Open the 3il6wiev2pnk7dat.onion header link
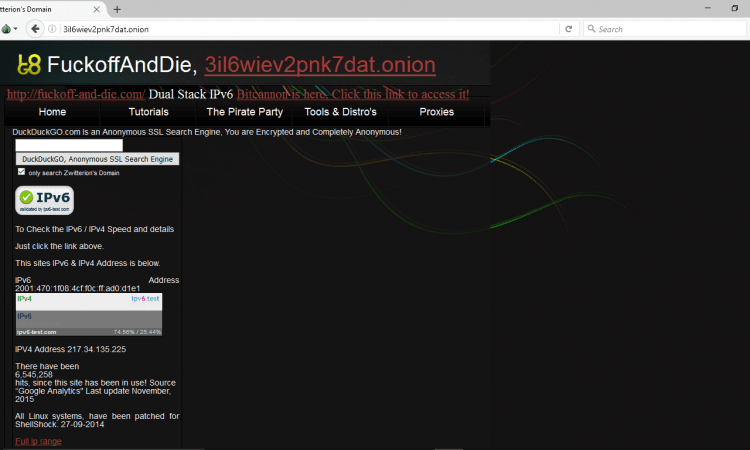Screen dimensions: 750x450 (320, 65)
